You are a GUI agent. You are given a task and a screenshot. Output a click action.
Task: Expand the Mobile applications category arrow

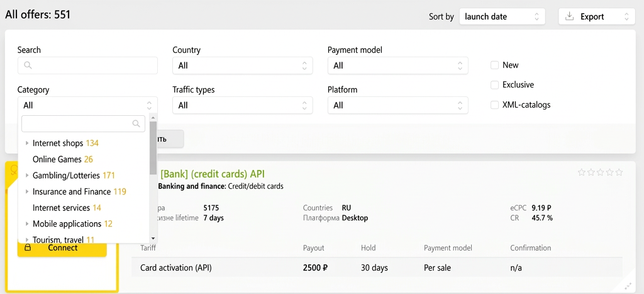(x=27, y=223)
